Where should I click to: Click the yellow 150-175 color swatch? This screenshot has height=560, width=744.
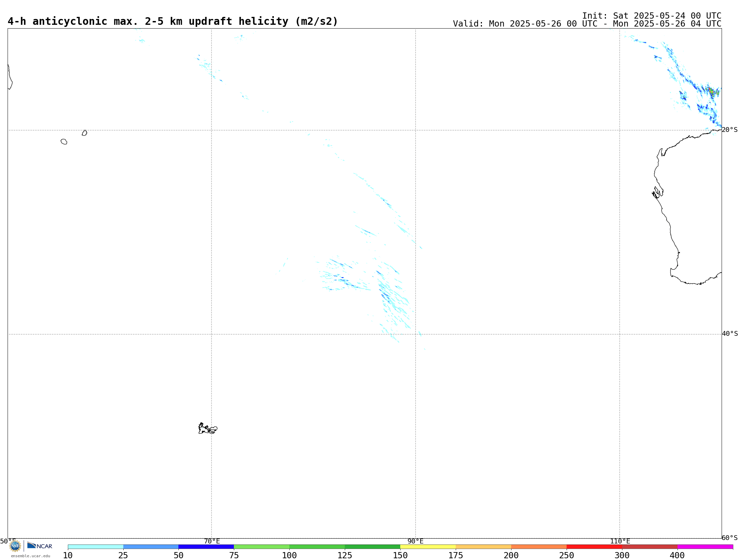click(x=428, y=547)
